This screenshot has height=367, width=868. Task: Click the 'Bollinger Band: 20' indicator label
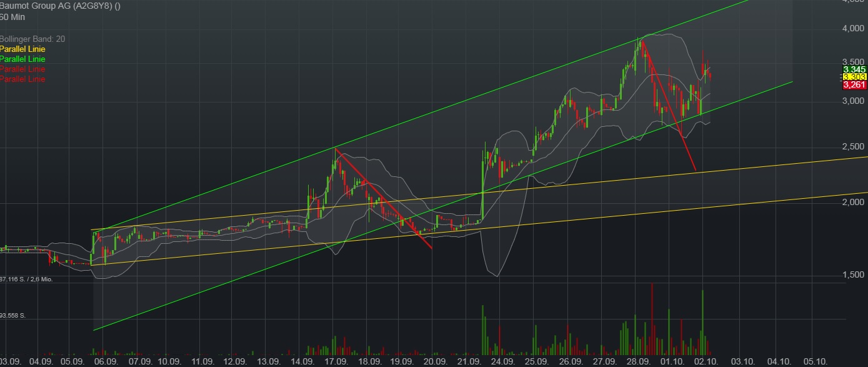(32, 39)
